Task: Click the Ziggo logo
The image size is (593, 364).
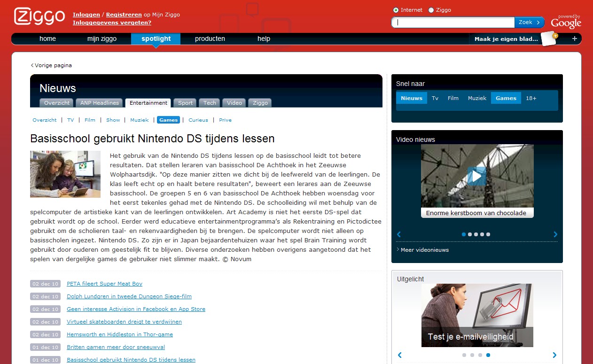Action: point(39,16)
